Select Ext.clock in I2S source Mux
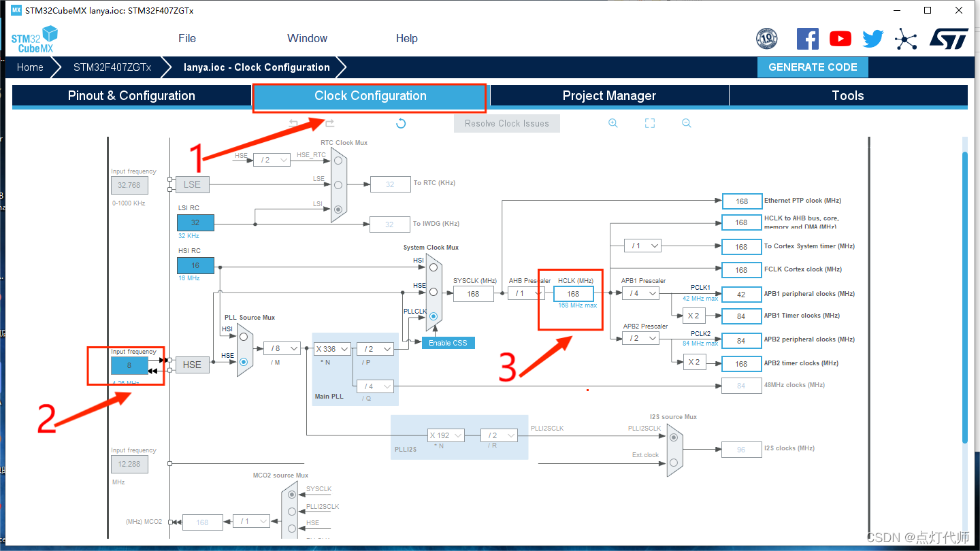Screen dimensions: 980x551 [x=673, y=462]
